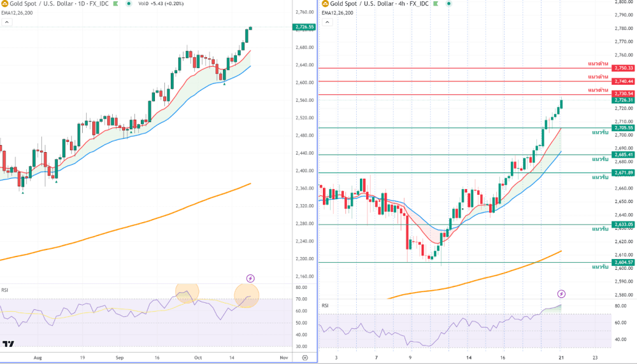Toggle market status dot on the daily chart

[127, 3]
